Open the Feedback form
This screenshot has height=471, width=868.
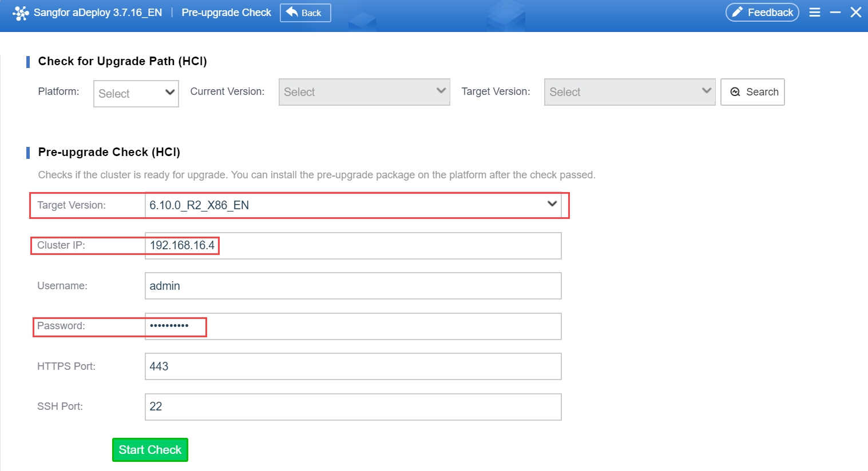pyautogui.click(x=762, y=13)
